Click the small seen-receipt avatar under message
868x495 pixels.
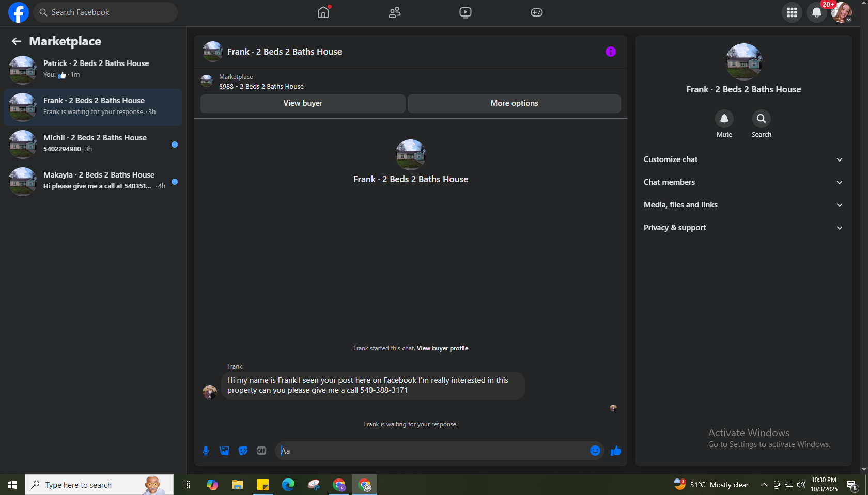pyautogui.click(x=613, y=408)
